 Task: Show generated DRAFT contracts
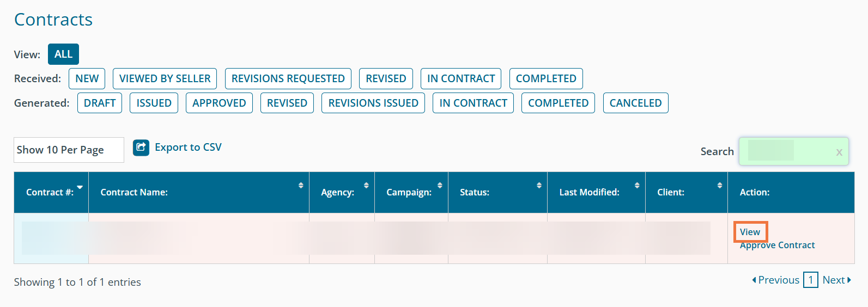point(100,103)
